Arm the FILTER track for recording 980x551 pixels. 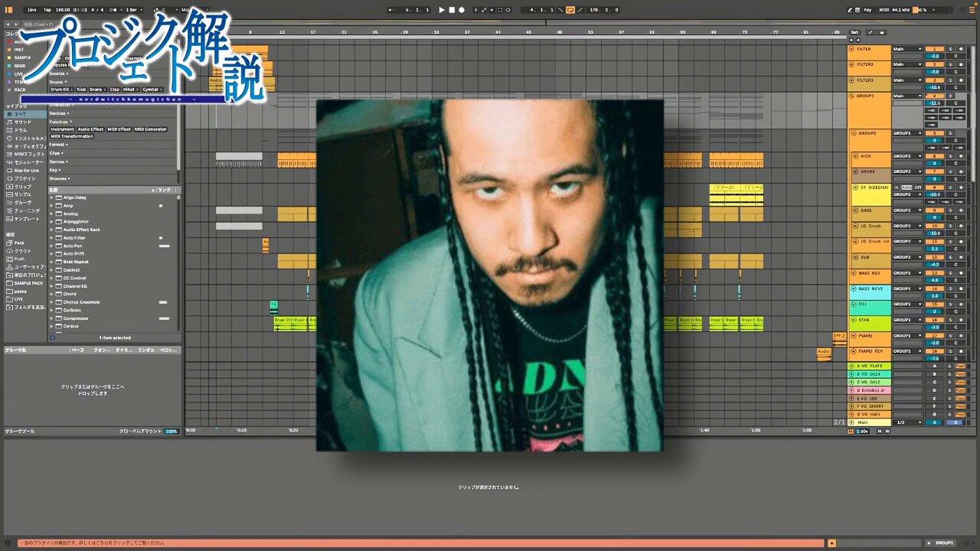[x=961, y=49]
